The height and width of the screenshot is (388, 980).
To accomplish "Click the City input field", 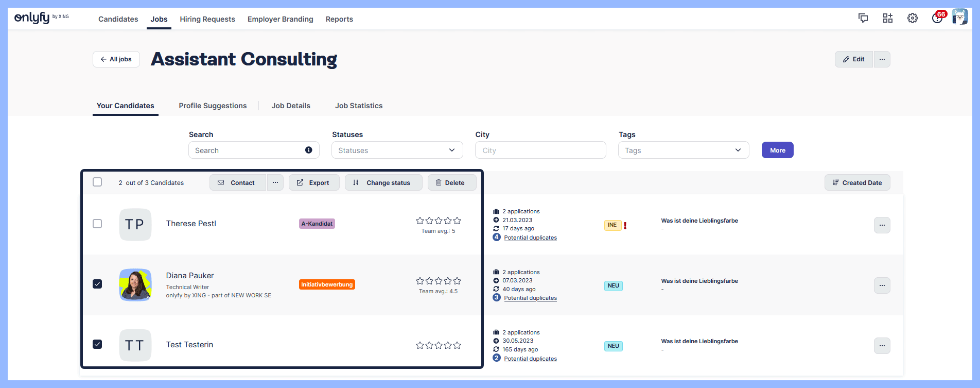I will pos(540,150).
